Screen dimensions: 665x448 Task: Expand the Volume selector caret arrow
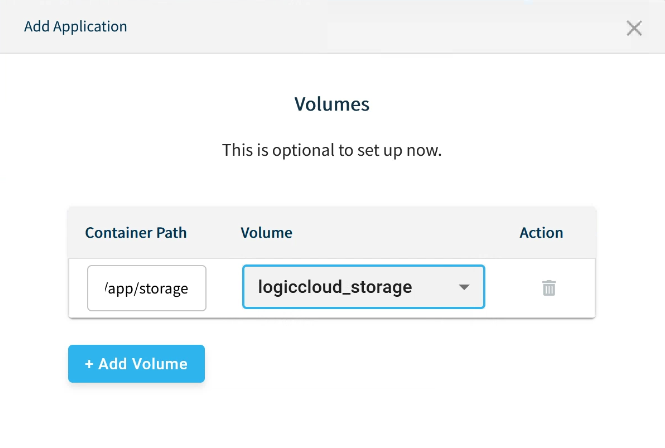click(x=464, y=288)
